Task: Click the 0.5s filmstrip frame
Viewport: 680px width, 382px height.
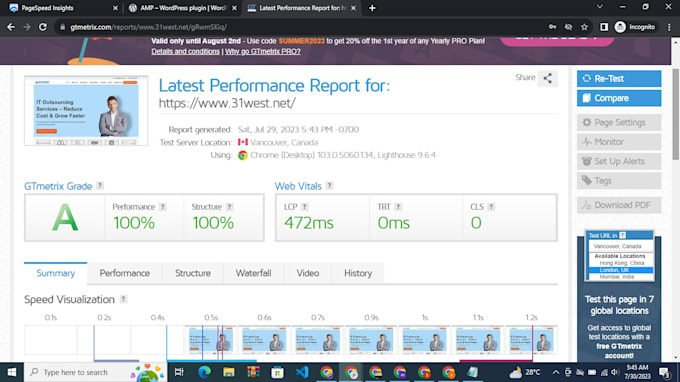Action: click(x=211, y=340)
